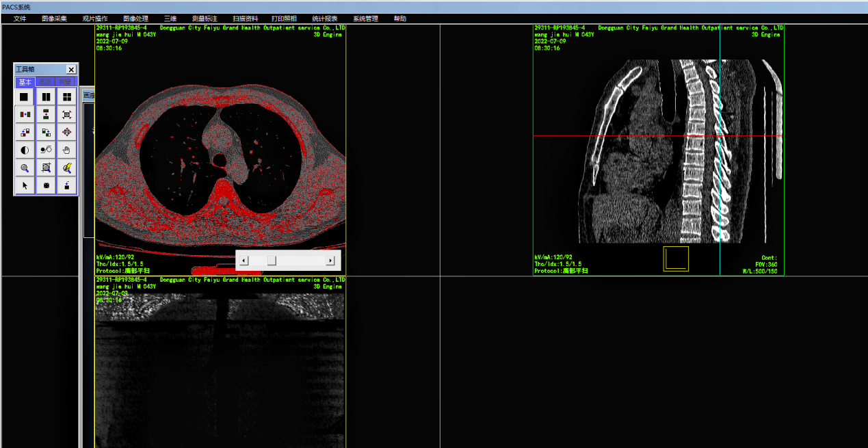The height and width of the screenshot is (448, 868).
Task: Click the horizontal slider thumb
Action: pyautogui.click(x=272, y=261)
